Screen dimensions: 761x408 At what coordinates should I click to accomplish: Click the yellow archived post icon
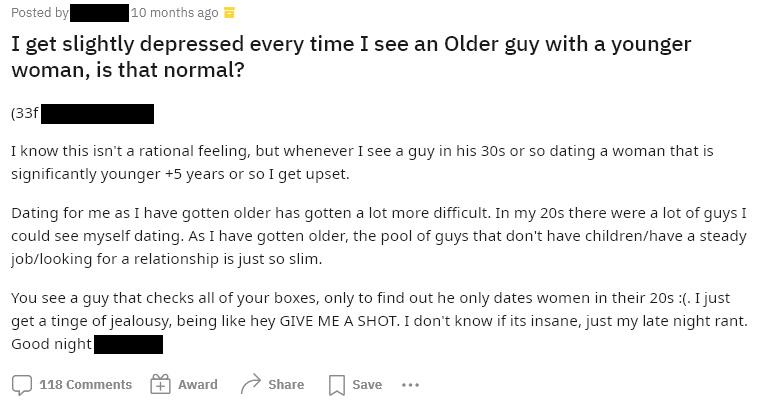(229, 13)
